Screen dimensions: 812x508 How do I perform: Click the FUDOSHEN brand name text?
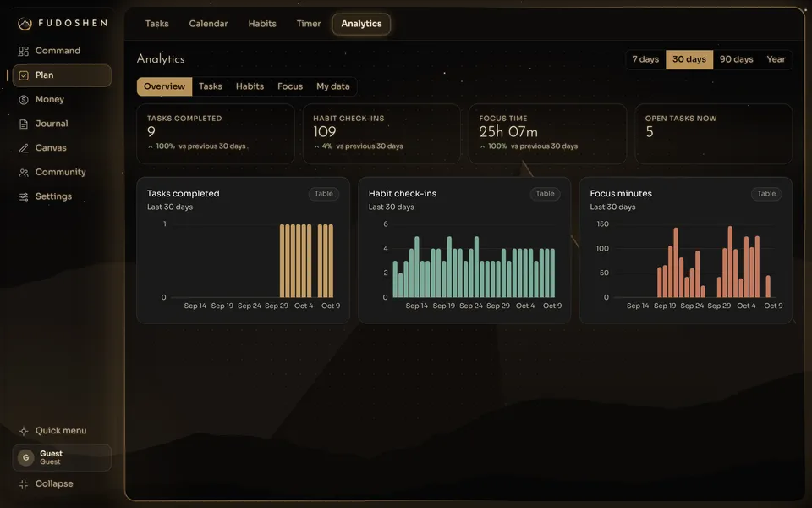(73, 24)
